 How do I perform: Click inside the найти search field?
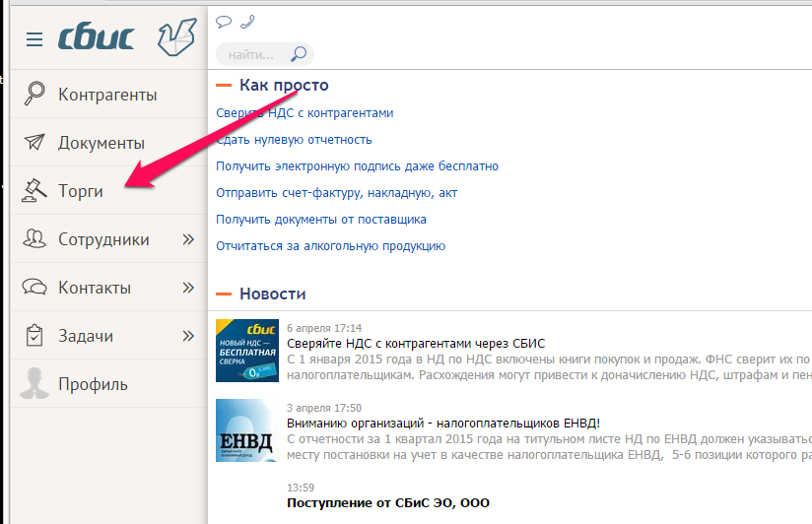[x=251, y=54]
